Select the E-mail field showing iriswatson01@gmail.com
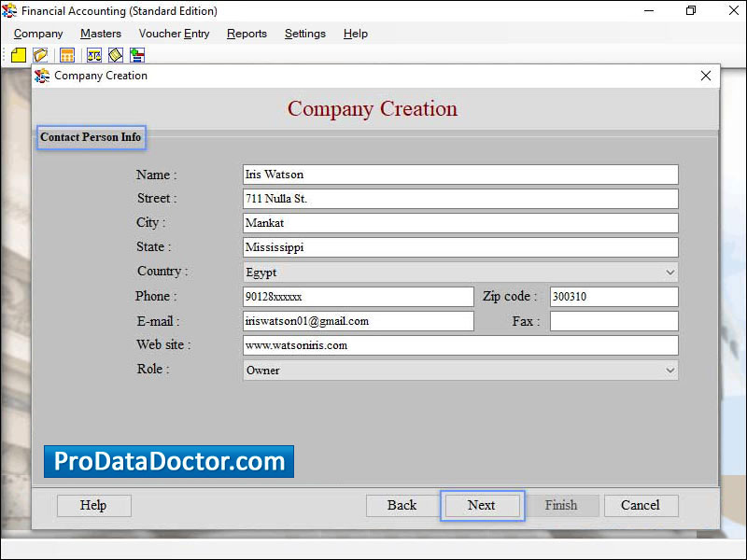Viewport: 747px width, 560px height. tap(358, 320)
